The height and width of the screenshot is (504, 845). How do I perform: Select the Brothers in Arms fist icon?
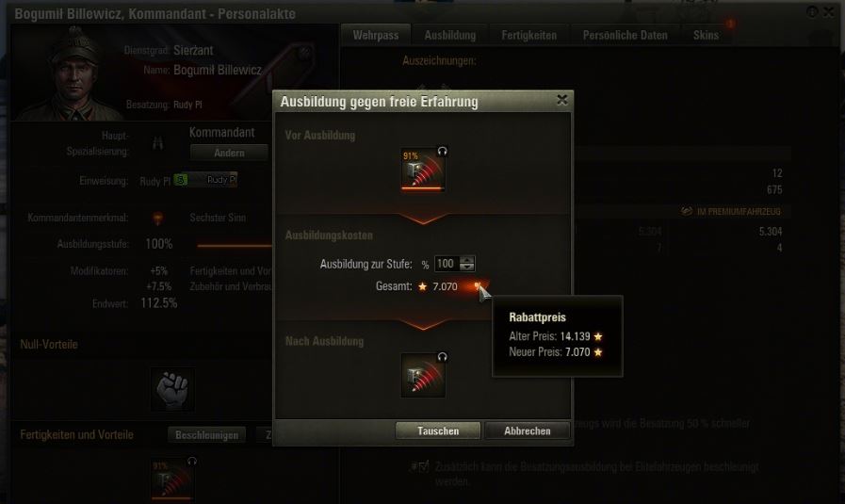tap(172, 389)
